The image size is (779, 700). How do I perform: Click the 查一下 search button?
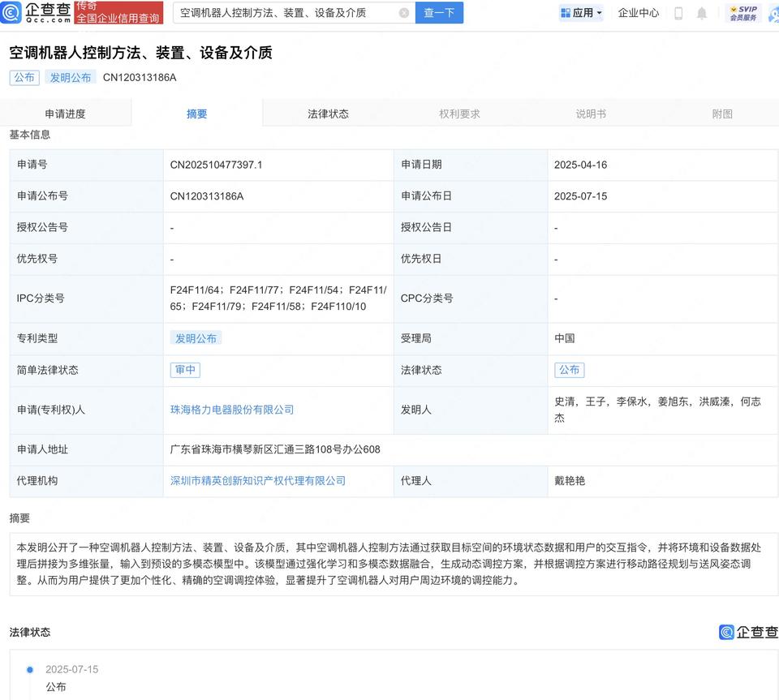[439, 13]
